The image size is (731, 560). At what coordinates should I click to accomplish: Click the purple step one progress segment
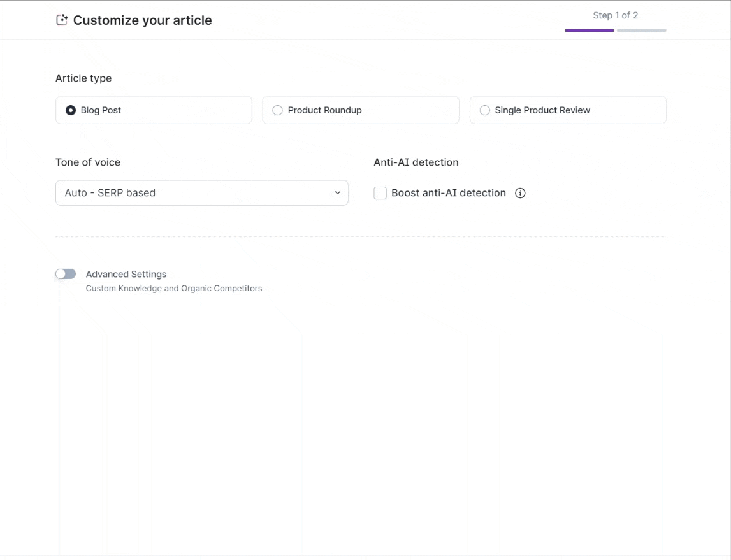(589, 30)
